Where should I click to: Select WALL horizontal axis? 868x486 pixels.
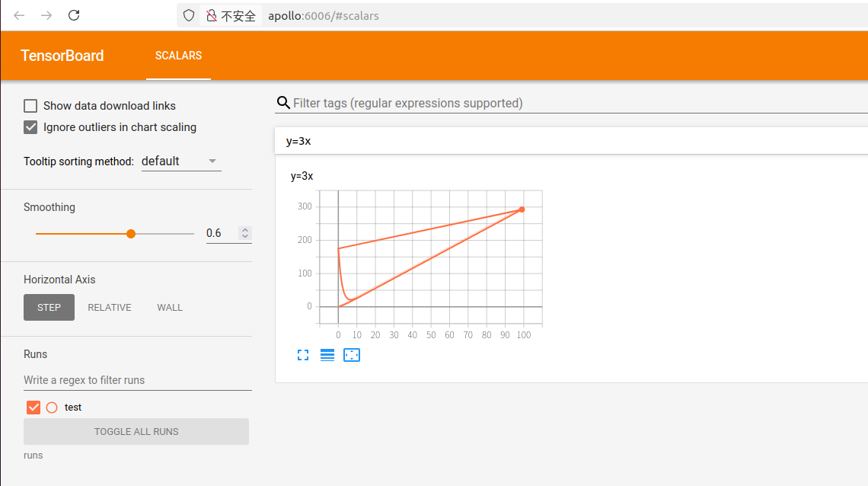click(x=169, y=307)
